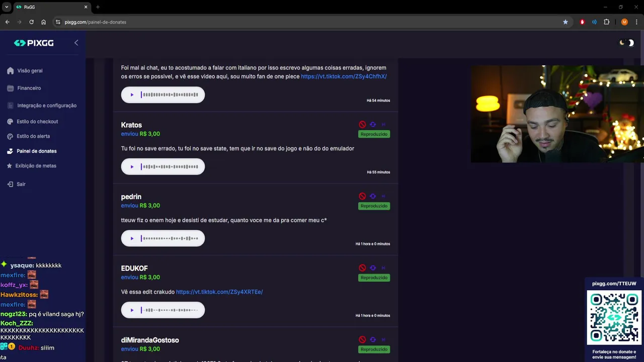Open the Chrome profile avatar M

(624, 22)
